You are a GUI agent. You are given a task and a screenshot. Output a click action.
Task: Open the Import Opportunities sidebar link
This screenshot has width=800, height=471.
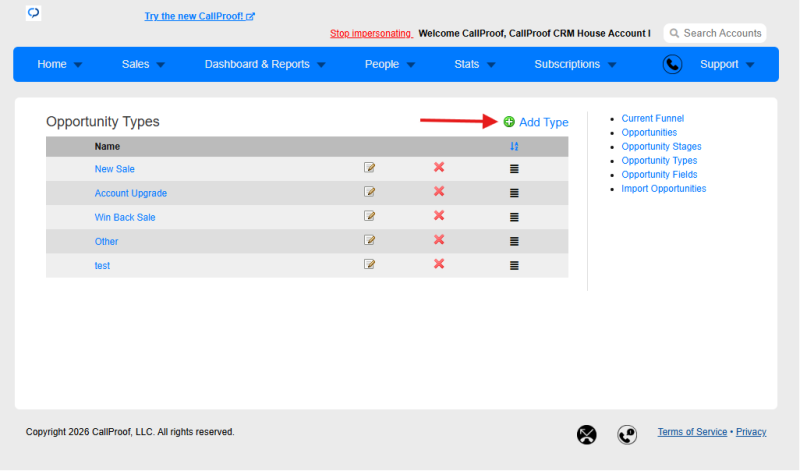[x=664, y=189]
